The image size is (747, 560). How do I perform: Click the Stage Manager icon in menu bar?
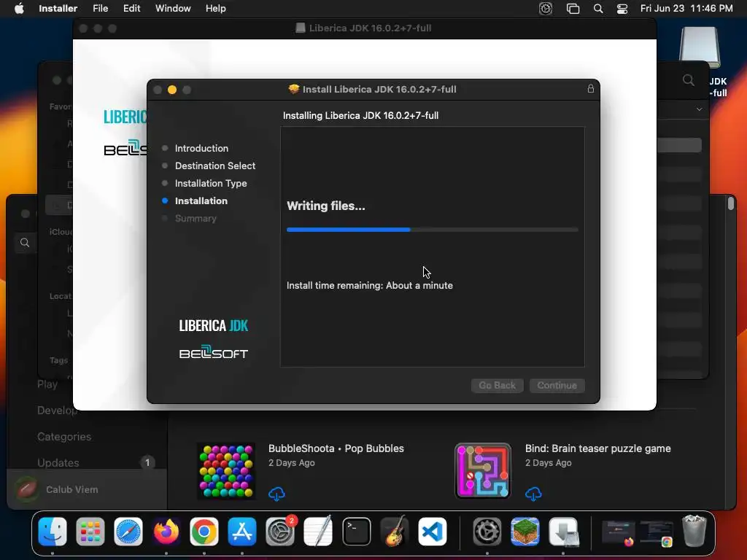(573, 8)
